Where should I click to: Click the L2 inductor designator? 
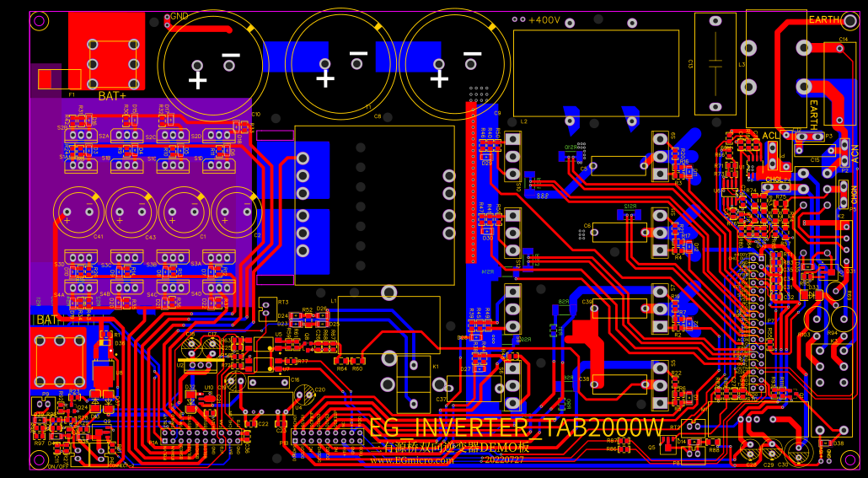[x=523, y=121]
